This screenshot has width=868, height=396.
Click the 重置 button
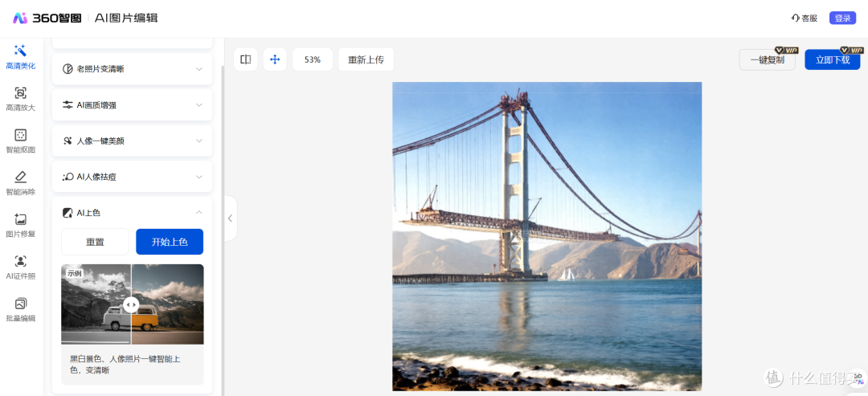click(x=95, y=242)
